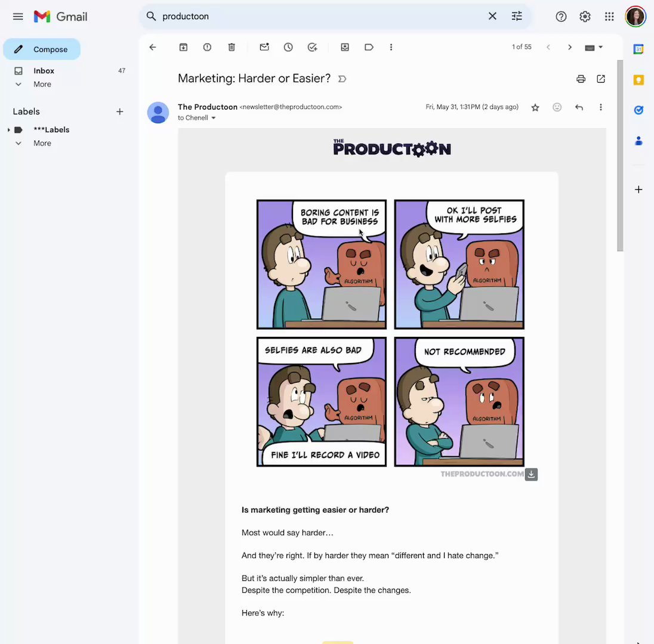Open the toolbar More options menu
Viewport: 654px width, 644px height.
point(391,47)
